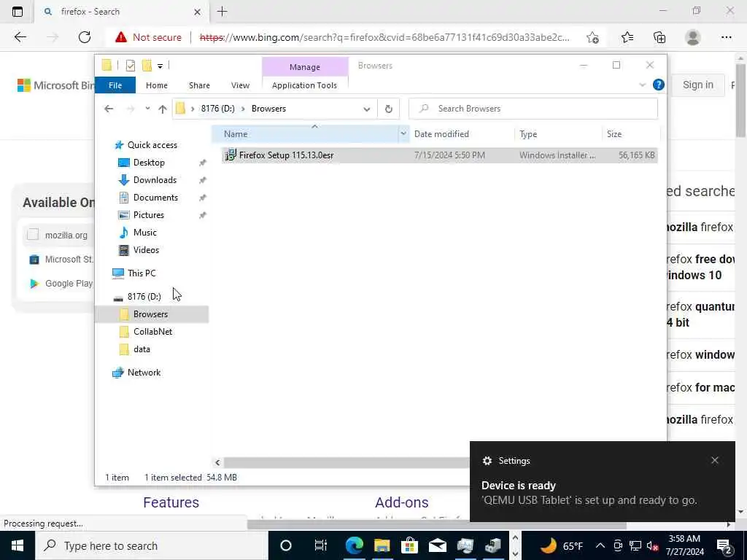Select Network in the navigation pane
This screenshot has width=747, height=560.
coord(144,373)
